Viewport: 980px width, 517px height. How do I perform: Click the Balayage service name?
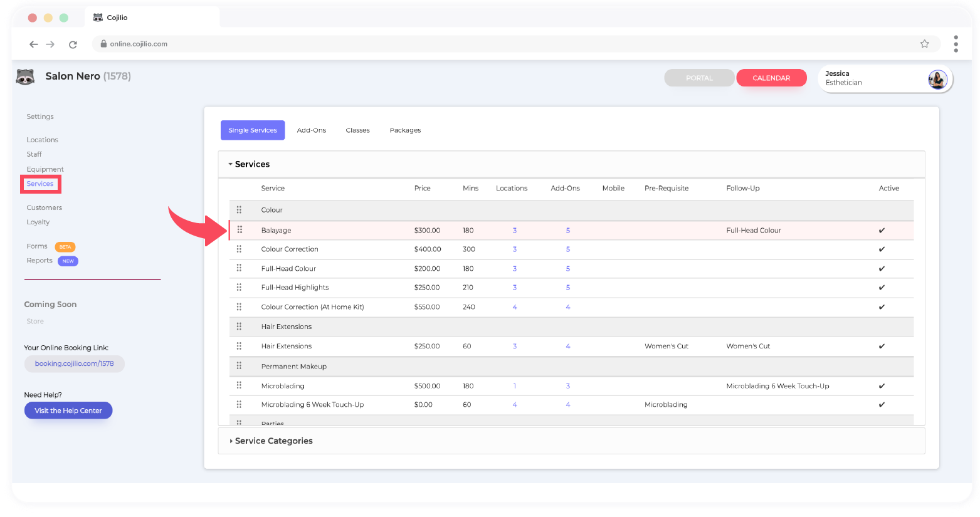pos(277,231)
